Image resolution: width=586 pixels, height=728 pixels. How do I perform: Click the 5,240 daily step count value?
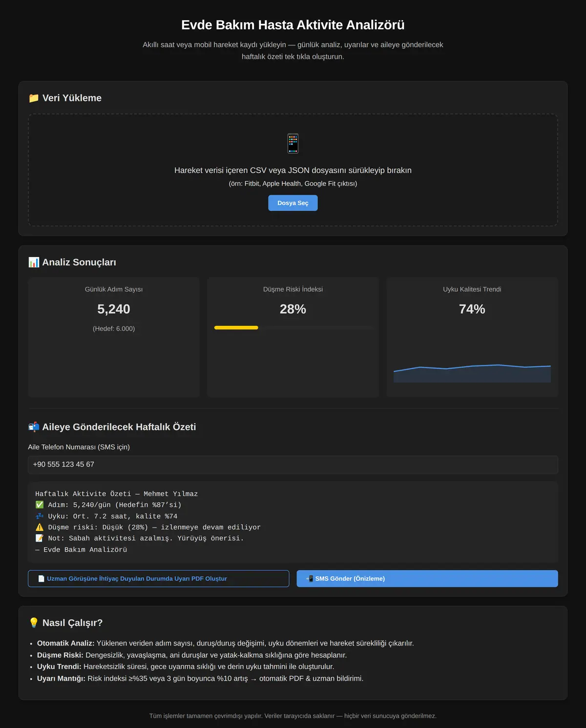point(114,309)
